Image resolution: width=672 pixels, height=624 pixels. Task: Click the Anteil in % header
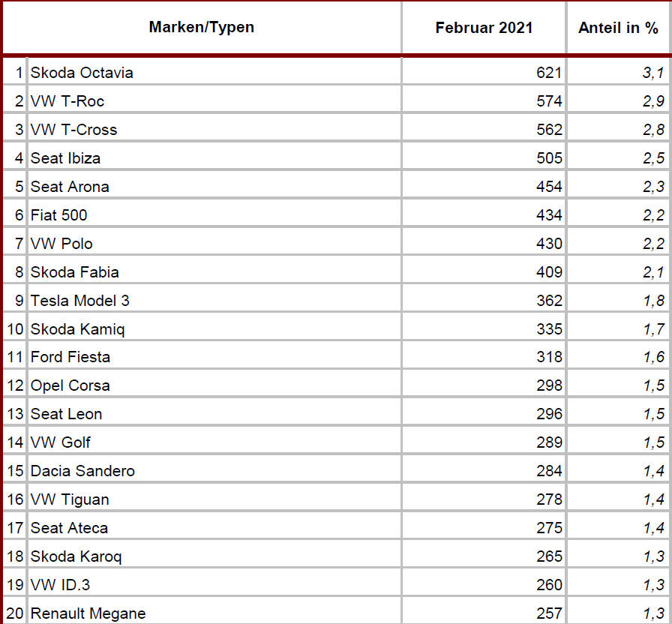point(618,28)
